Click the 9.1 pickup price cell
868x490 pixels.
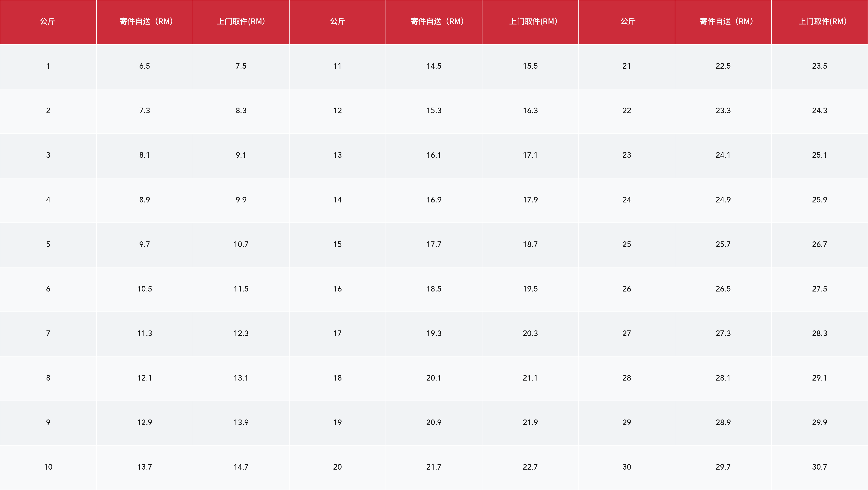tap(241, 155)
